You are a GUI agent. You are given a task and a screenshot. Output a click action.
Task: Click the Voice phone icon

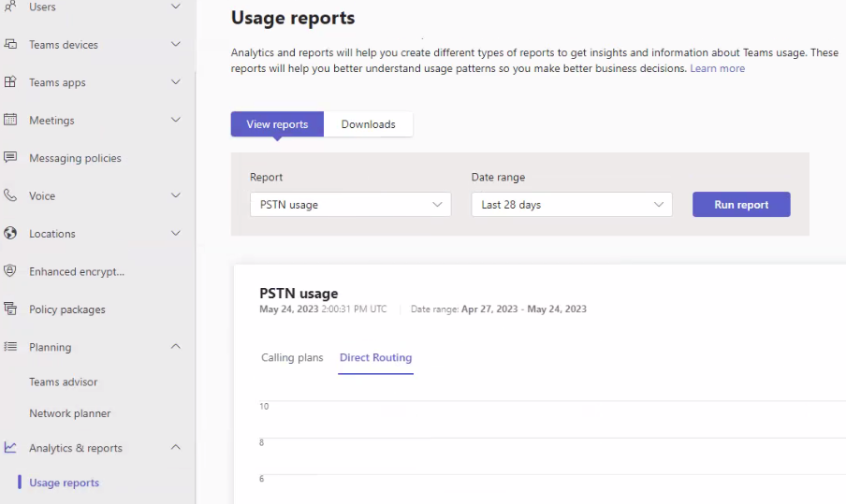click(11, 195)
